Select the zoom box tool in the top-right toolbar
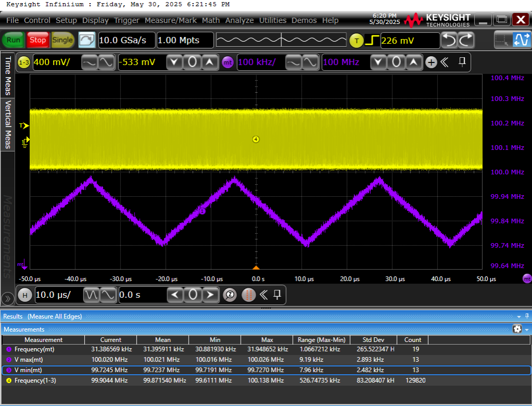 tap(502, 40)
